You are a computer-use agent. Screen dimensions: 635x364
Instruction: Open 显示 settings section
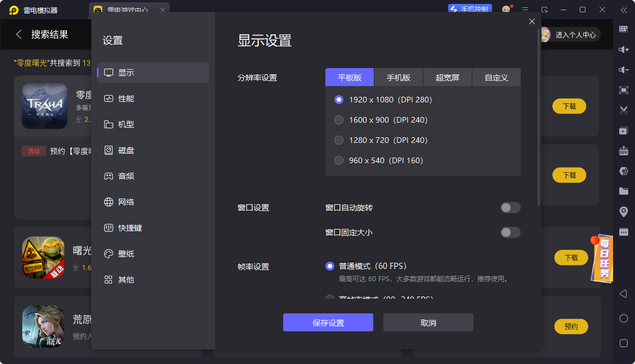[153, 73]
